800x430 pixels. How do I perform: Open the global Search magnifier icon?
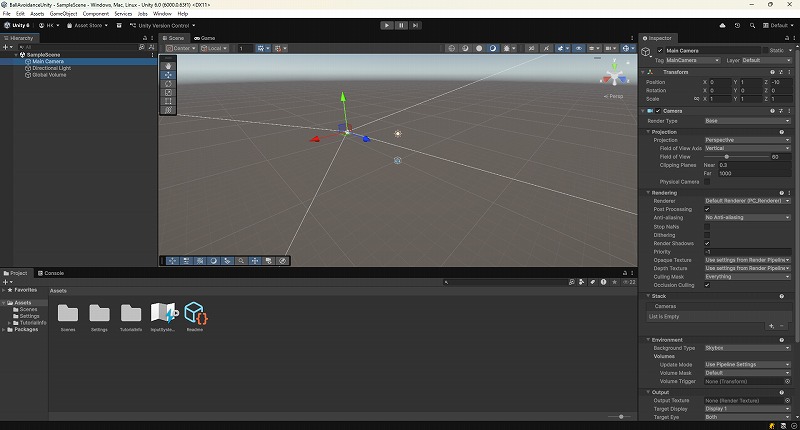pyautogui.click(x=752, y=25)
